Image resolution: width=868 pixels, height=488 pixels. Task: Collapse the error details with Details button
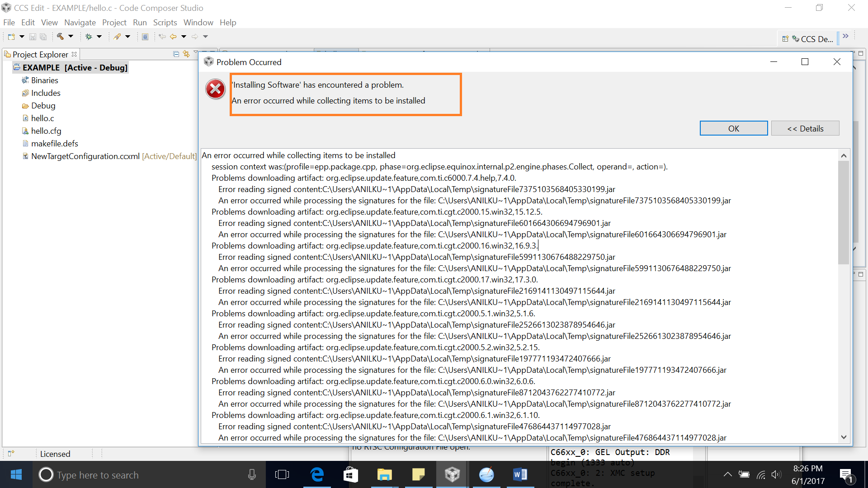805,128
